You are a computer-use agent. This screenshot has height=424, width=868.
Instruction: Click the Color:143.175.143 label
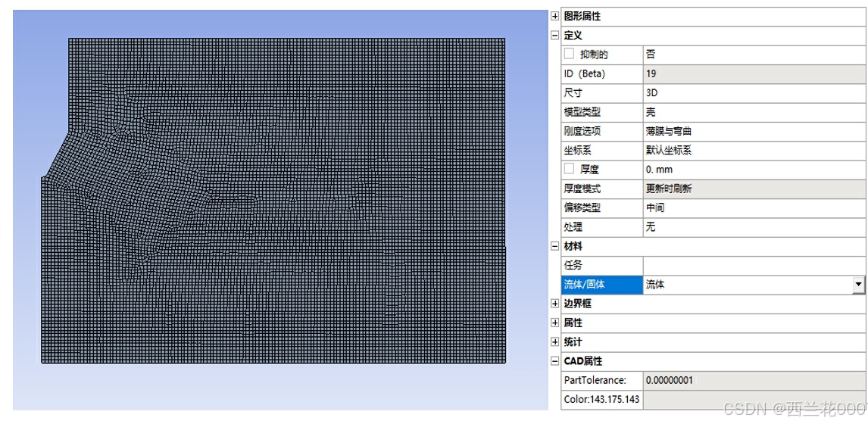click(x=601, y=399)
